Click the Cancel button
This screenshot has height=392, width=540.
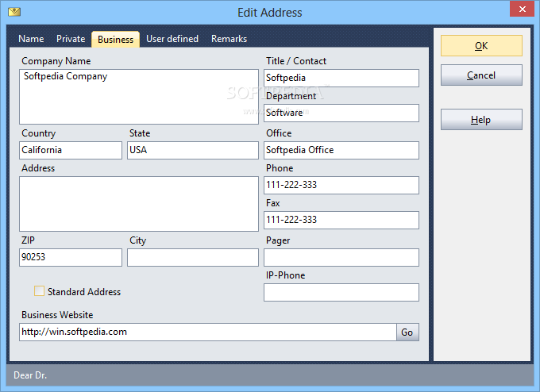pyautogui.click(x=481, y=75)
